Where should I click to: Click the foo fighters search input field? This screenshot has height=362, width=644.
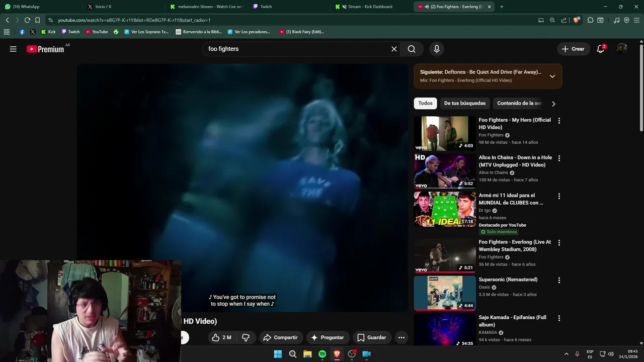[297, 49]
